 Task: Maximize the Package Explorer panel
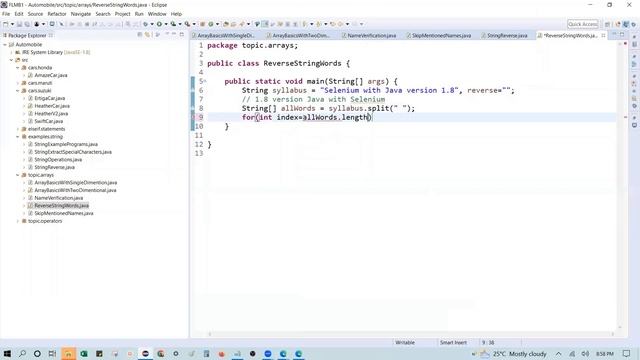point(182,35)
